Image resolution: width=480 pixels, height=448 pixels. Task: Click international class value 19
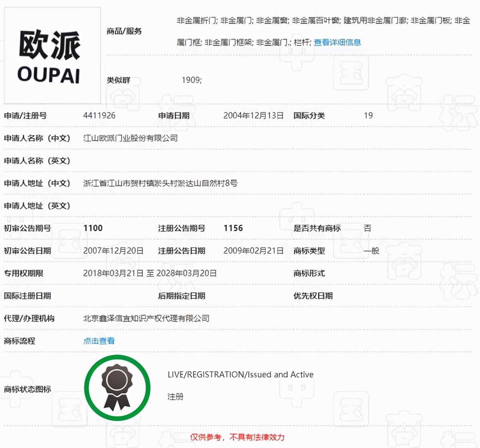(368, 116)
